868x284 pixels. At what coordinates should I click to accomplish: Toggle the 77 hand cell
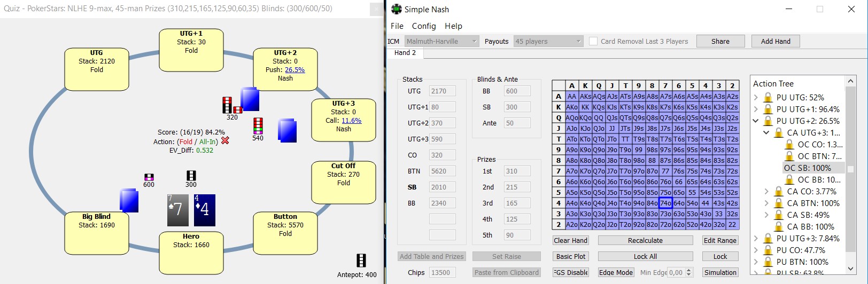(x=665, y=171)
